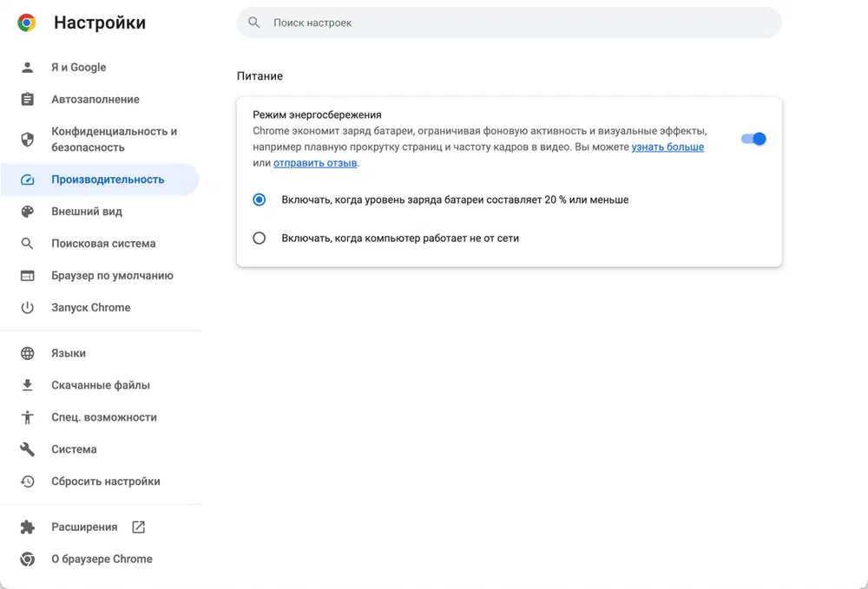Select radio for компьютер работает не от сети
The width and height of the screenshot is (868, 589).
[259, 238]
